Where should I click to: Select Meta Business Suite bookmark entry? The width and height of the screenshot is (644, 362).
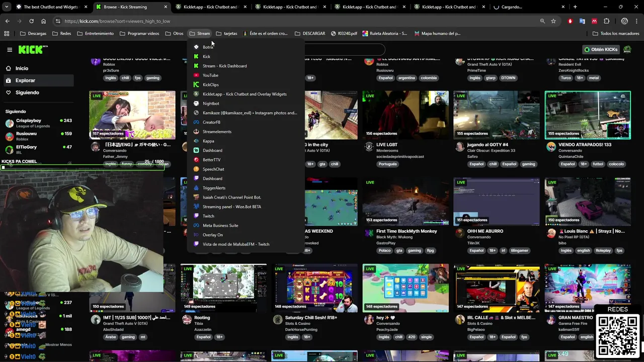coord(246,225)
